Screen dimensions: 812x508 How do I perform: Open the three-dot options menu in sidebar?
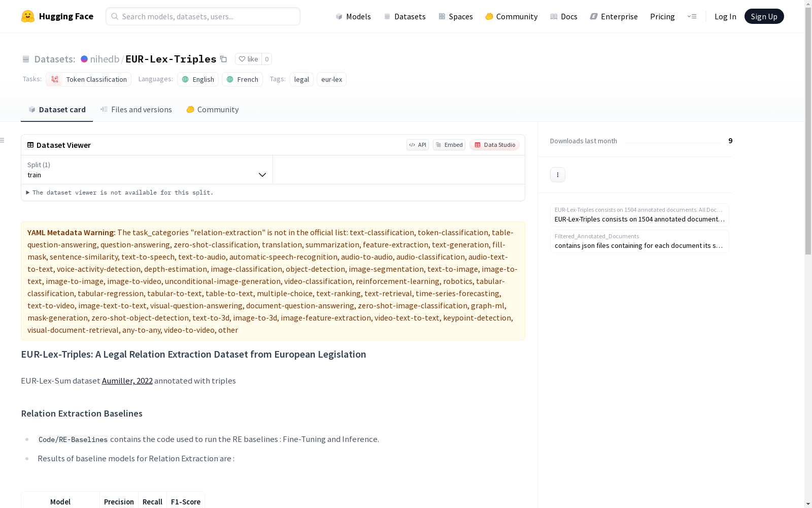(558, 175)
